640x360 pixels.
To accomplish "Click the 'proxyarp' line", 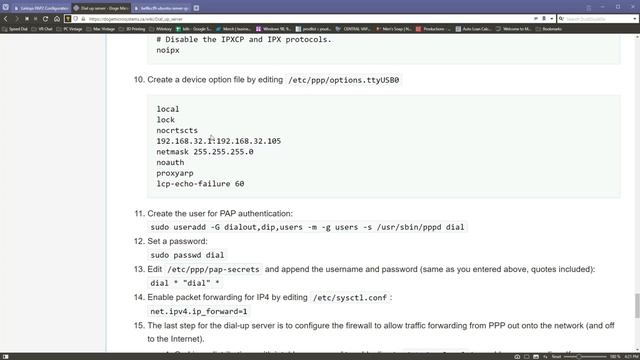I will click(x=175, y=173).
